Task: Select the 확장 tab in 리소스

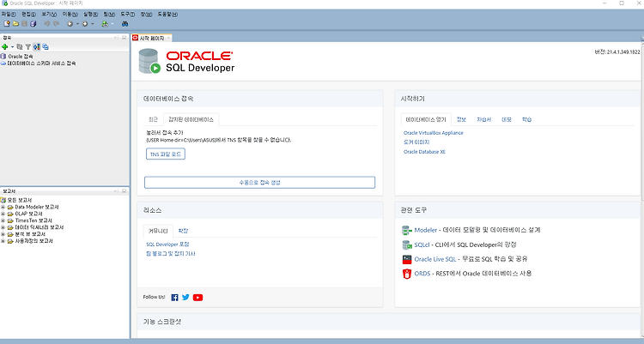Action: coord(183,231)
